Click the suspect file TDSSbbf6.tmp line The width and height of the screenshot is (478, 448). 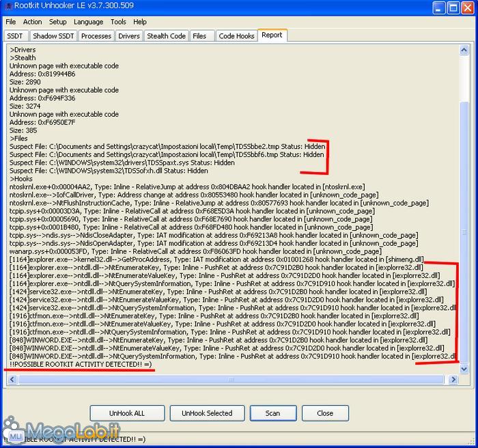pos(167,154)
